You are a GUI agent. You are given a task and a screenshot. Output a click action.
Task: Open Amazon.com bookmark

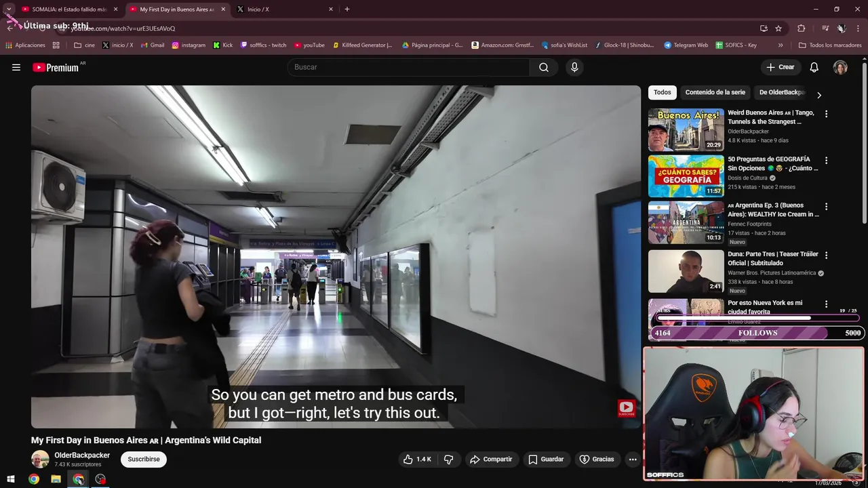point(502,45)
